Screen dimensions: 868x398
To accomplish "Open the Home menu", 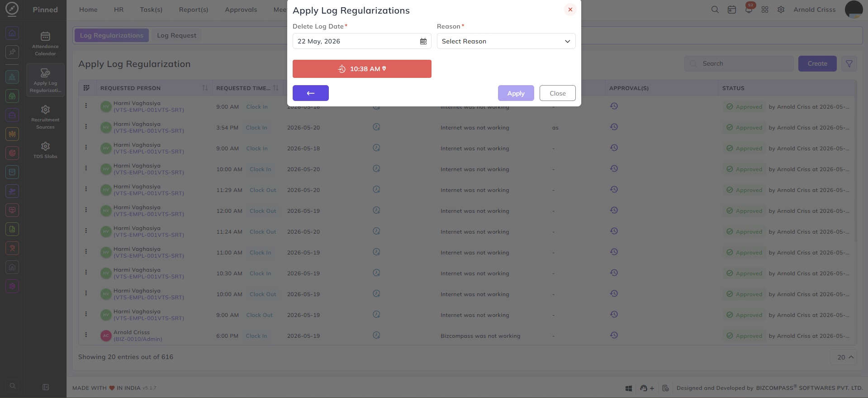I will click(88, 10).
